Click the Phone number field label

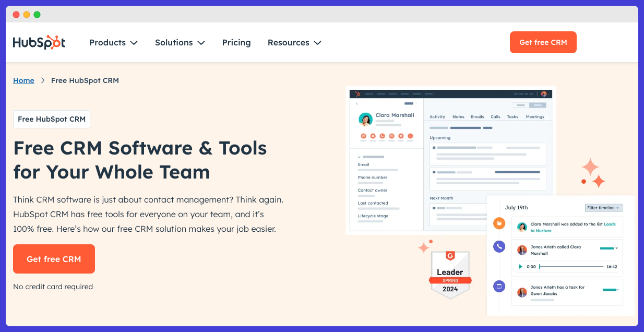coord(373,177)
